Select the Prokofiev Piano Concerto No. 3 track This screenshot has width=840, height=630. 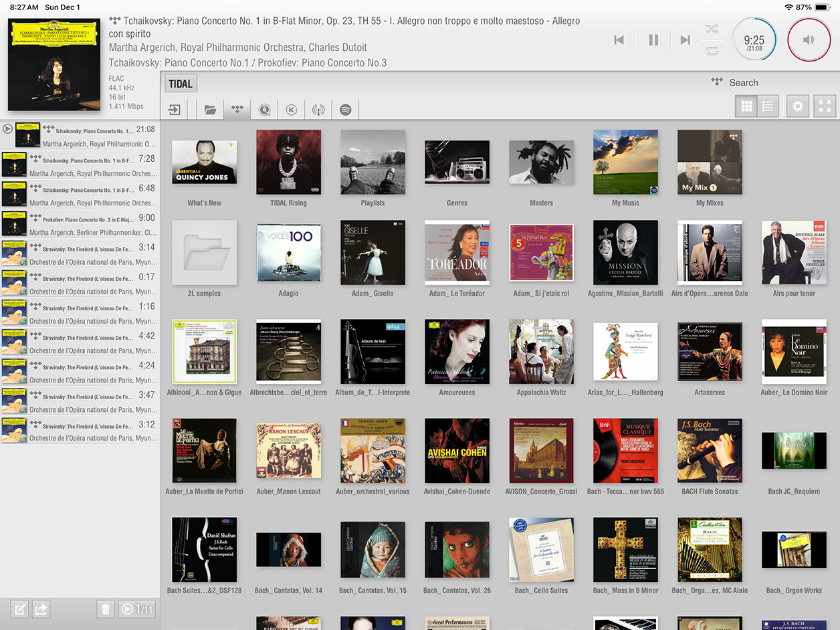(x=80, y=224)
